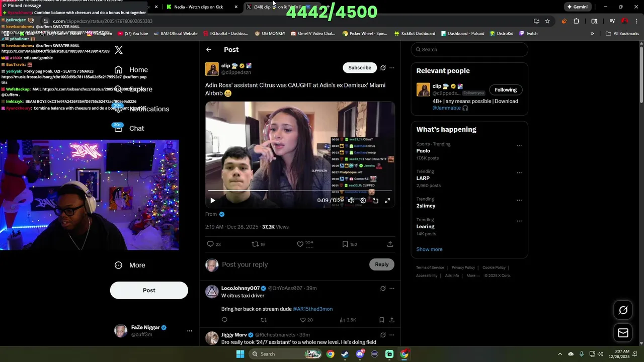Open more options for LARP trend
The image size is (644, 362).
(519, 173)
